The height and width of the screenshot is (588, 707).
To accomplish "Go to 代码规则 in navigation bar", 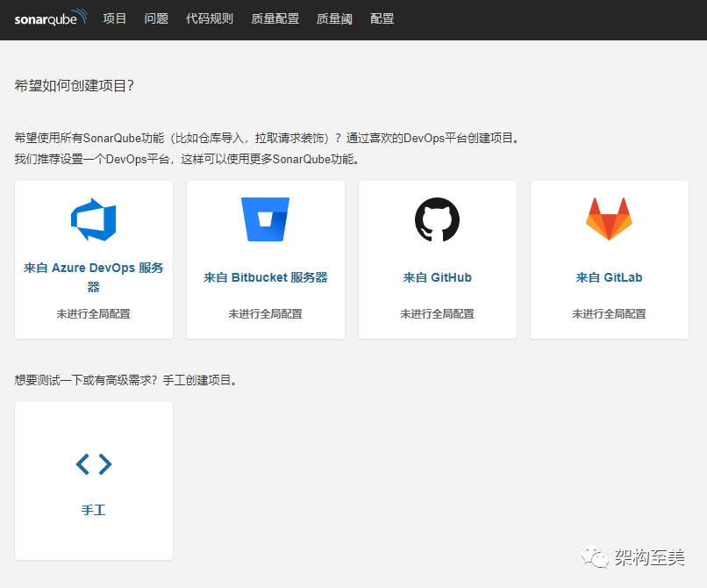I will 210,18.
